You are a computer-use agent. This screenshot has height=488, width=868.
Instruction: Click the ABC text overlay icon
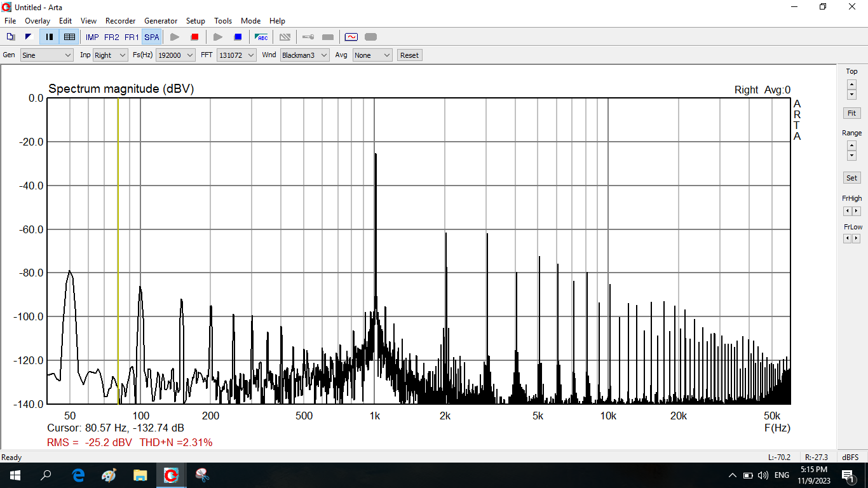261,37
